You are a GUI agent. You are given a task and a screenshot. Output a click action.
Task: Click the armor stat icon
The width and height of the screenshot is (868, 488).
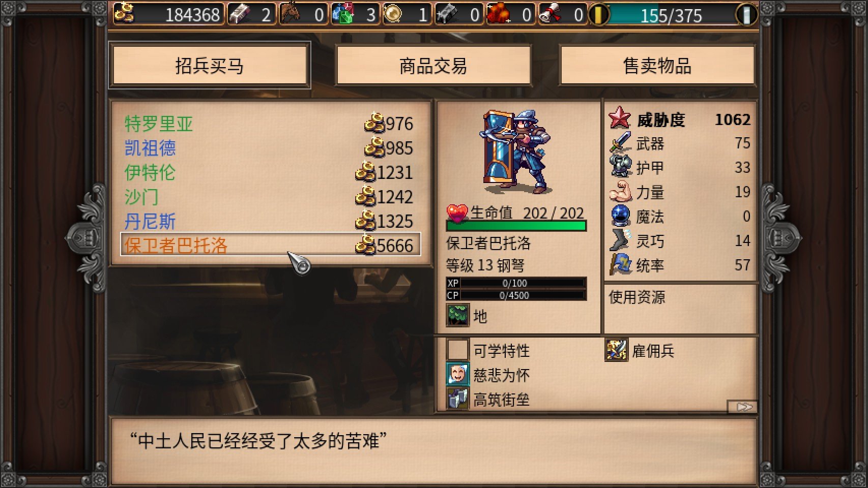tap(620, 167)
